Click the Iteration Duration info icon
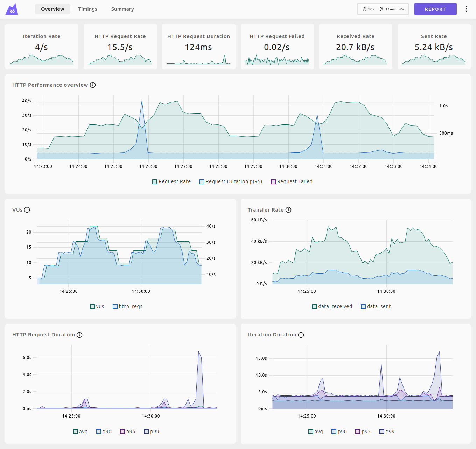This screenshot has width=476, height=449. tap(301, 335)
